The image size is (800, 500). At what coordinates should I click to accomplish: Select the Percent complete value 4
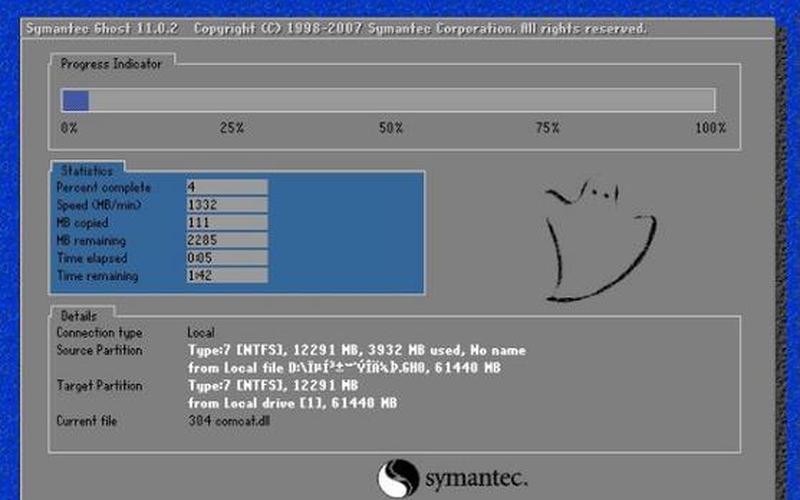tap(227, 187)
